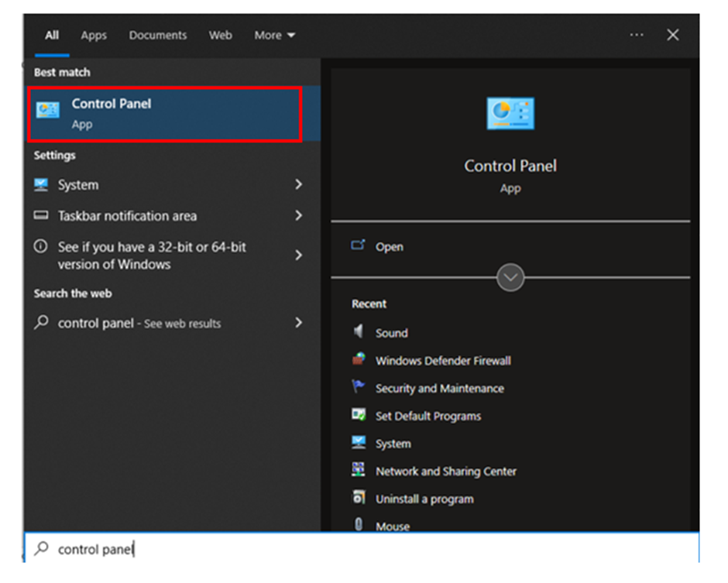Open Network and Sharing Center from Recent
Image resolution: width=728 pixels, height=583 pixels.
(446, 472)
